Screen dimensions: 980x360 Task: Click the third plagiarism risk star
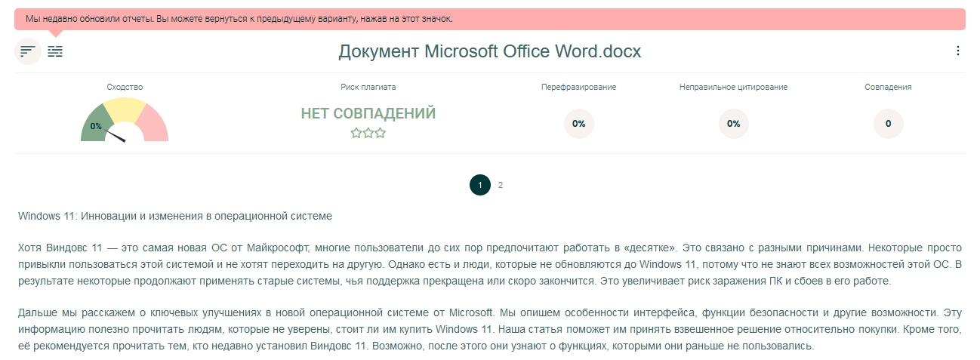381,133
